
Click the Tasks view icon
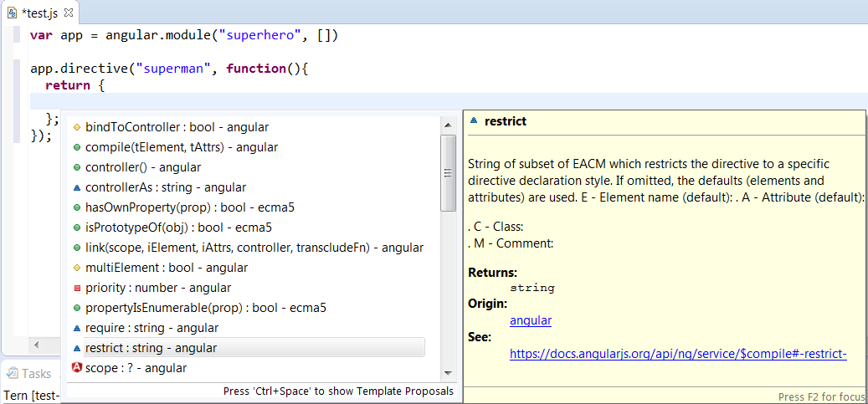(12, 374)
